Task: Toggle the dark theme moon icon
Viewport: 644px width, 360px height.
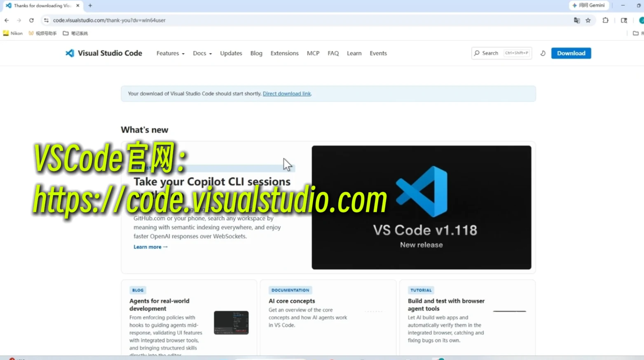Action: point(543,53)
